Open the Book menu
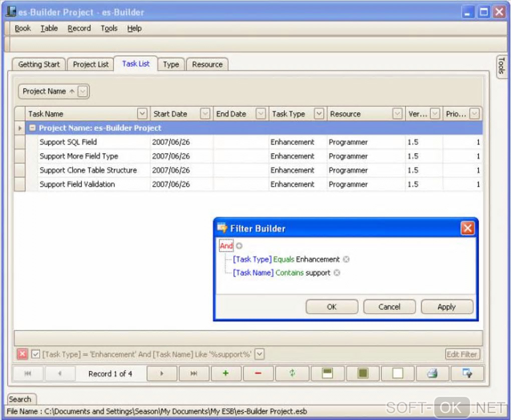 (x=23, y=29)
